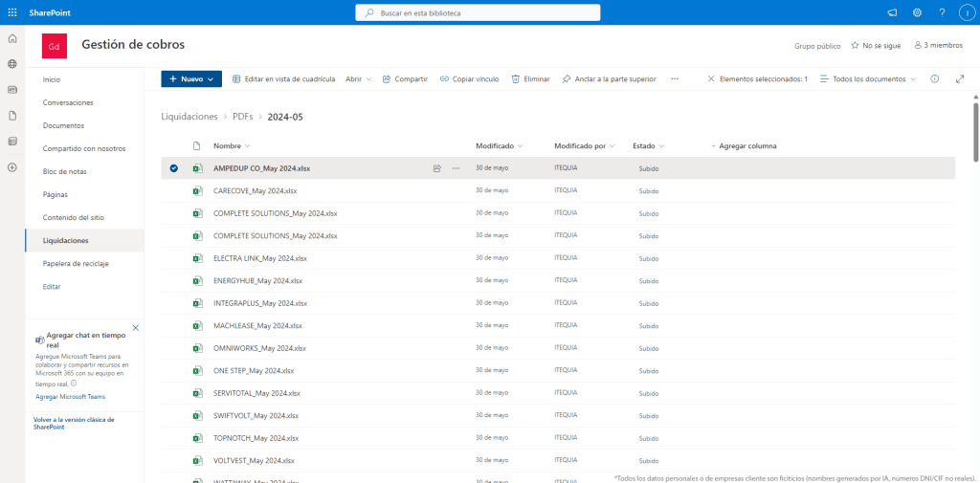Open the toolbar overflow ellipsis menu
This screenshot has width=980, height=483.
tap(675, 79)
